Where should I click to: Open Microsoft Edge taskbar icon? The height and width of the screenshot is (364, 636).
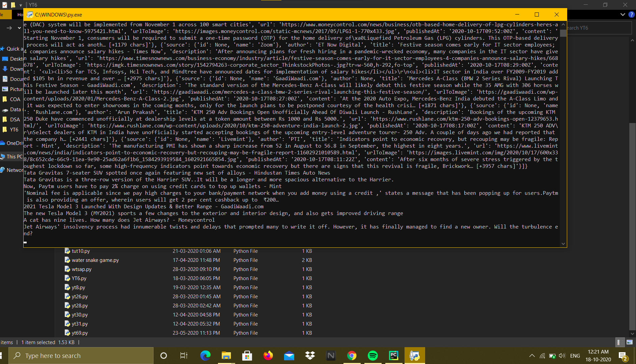205,356
